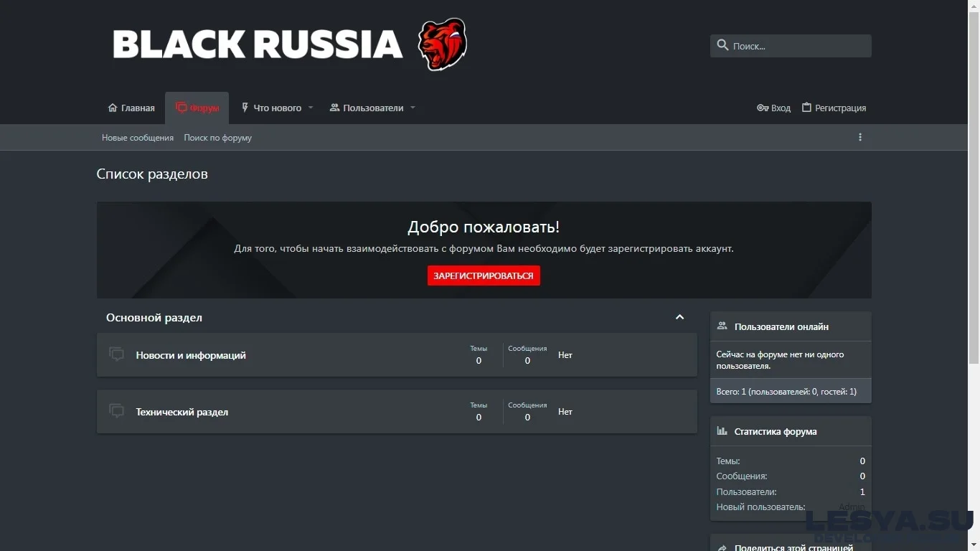Open the Главная menu item
This screenshot has width=980, height=551.
click(x=136, y=108)
